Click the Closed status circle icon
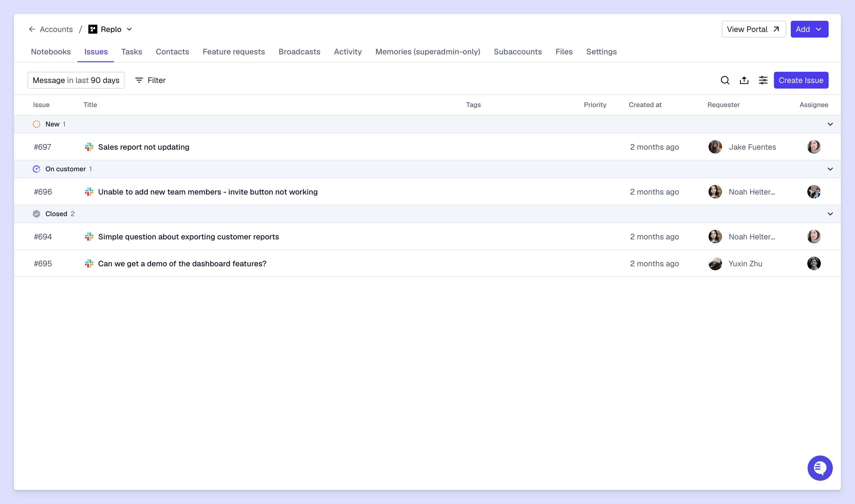 click(x=36, y=214)
